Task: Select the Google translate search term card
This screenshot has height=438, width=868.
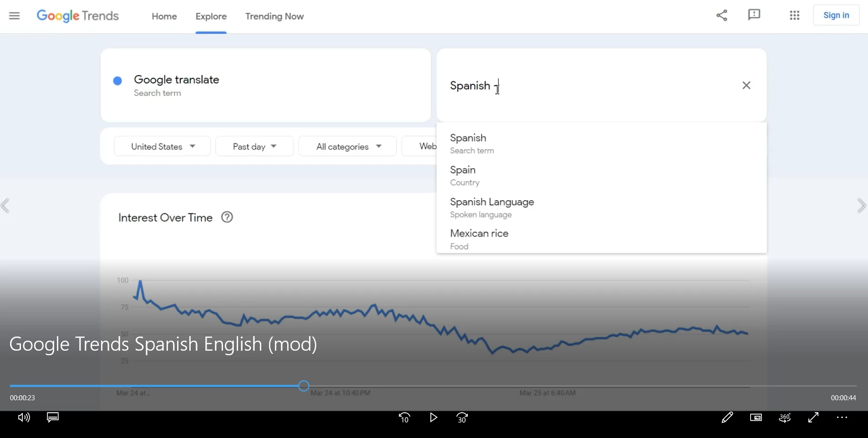Action: (266, 86)
